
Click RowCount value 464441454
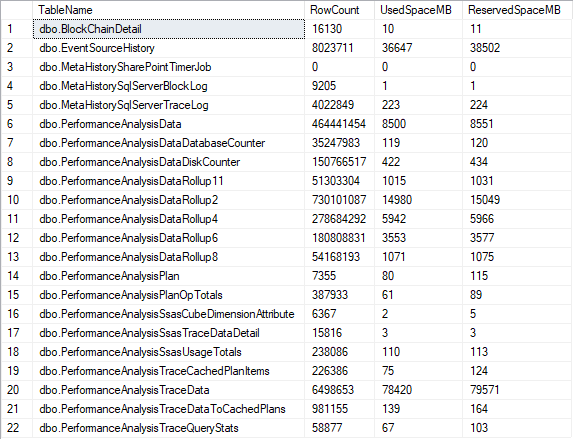pos(339,124)
